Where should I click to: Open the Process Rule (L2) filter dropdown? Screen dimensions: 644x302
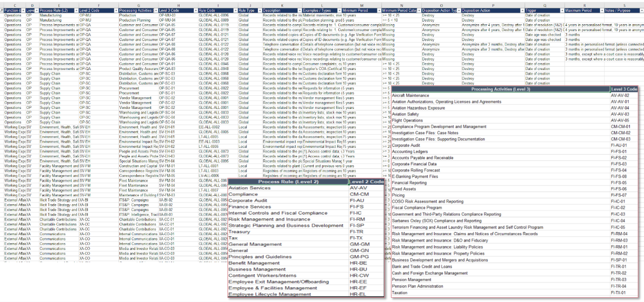(76, 11)
